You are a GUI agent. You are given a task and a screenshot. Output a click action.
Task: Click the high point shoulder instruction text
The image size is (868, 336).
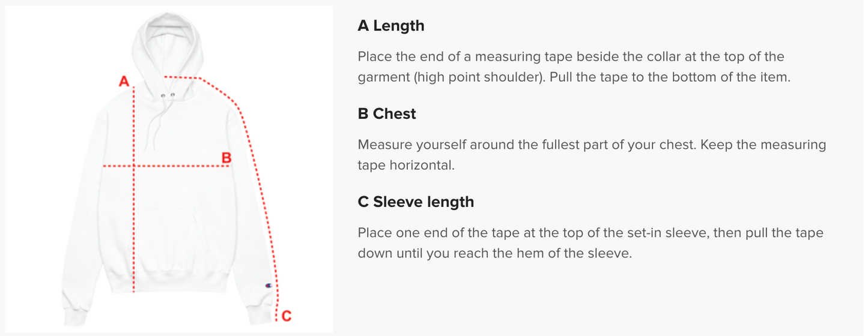pyautogui.click(x=572, y=67)
